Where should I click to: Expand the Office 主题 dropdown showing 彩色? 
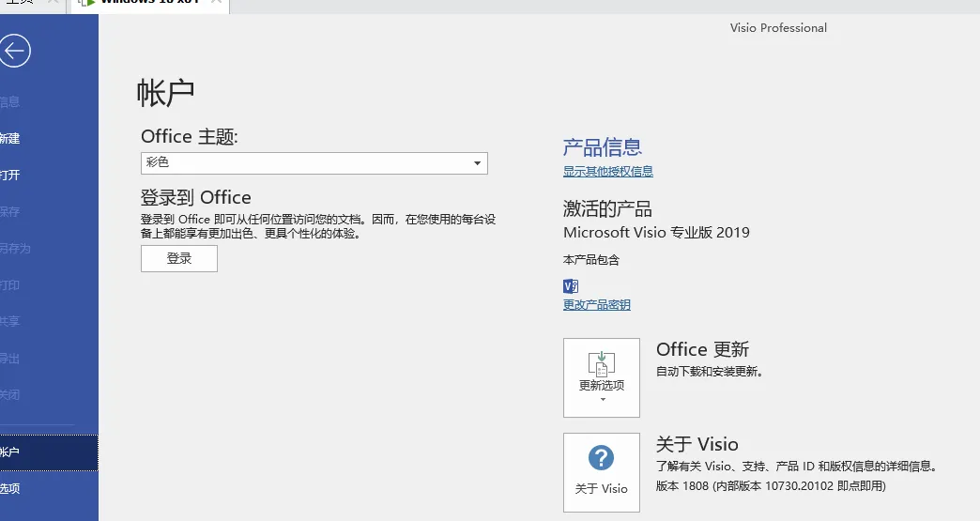[x=314, y=163]
